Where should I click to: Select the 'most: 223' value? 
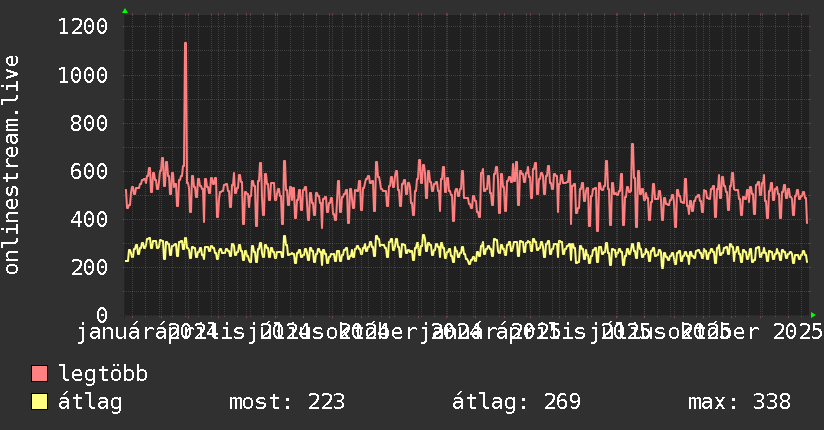287,402
